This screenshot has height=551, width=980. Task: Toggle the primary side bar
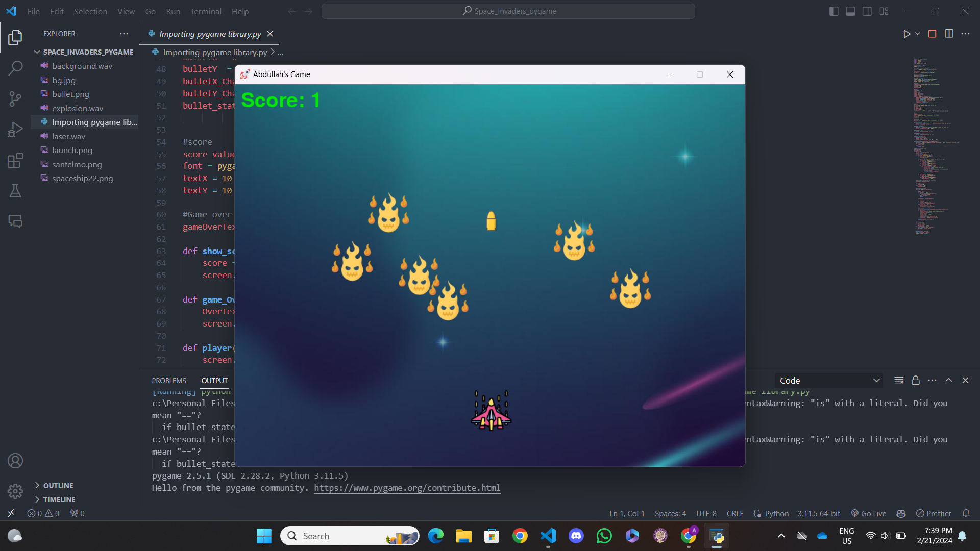(x=834, y=11)
